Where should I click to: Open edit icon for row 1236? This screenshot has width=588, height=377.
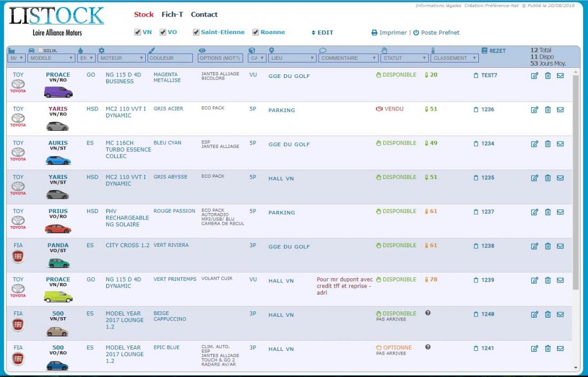pyautogui.click(x=535, y=110)
